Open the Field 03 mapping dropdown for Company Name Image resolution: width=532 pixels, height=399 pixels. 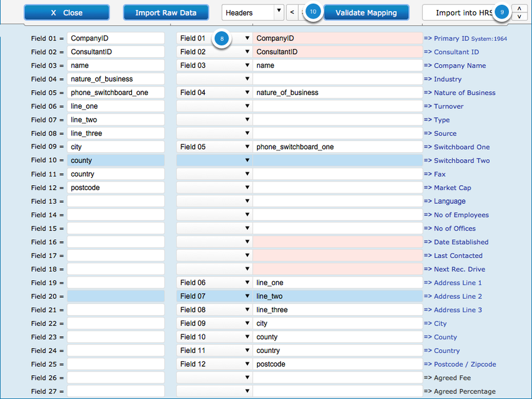[215, 65]
